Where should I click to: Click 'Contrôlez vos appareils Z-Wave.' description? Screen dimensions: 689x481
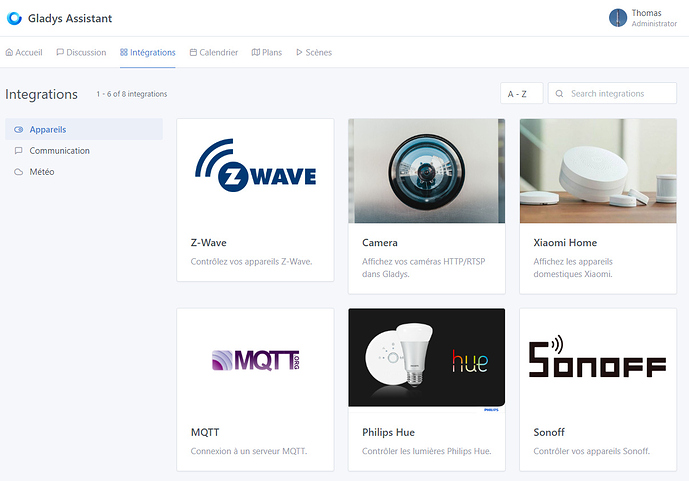pos(251,261)
